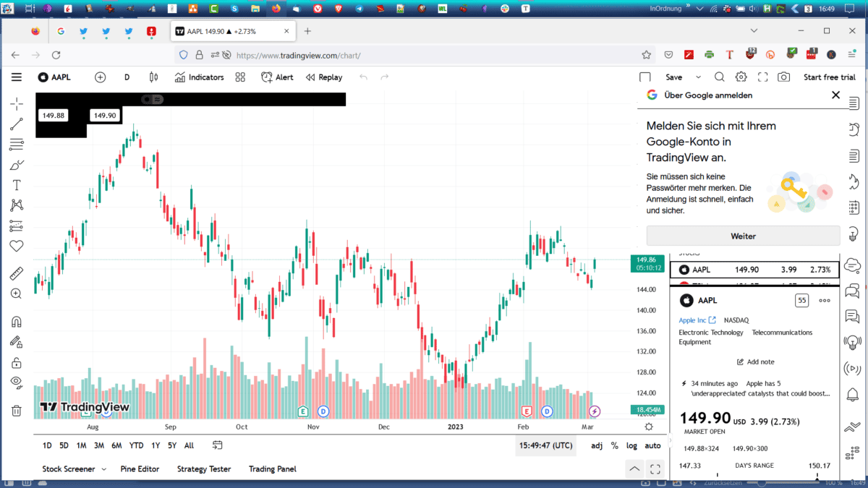Open chart settings via the gear icon

click(x=740, y=77)
